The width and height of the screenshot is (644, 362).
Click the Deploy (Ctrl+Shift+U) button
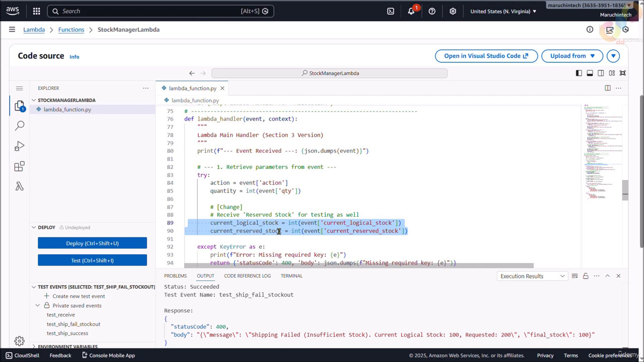[x=92, y=243]
